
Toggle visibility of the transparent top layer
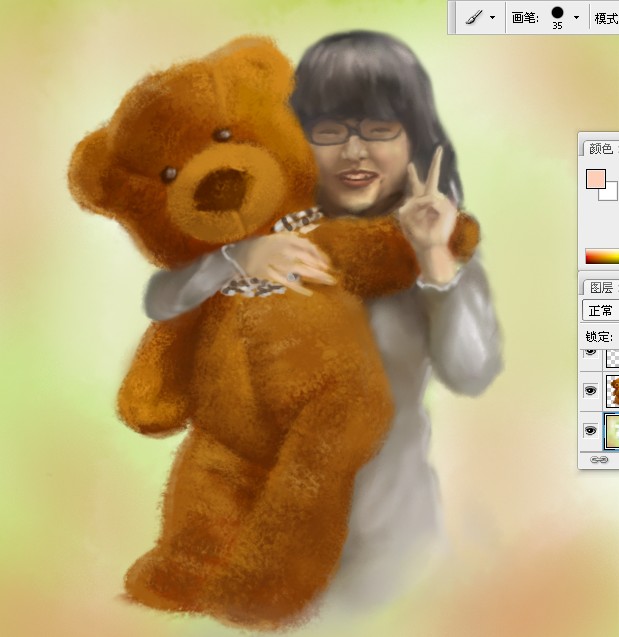pos(590,352)
